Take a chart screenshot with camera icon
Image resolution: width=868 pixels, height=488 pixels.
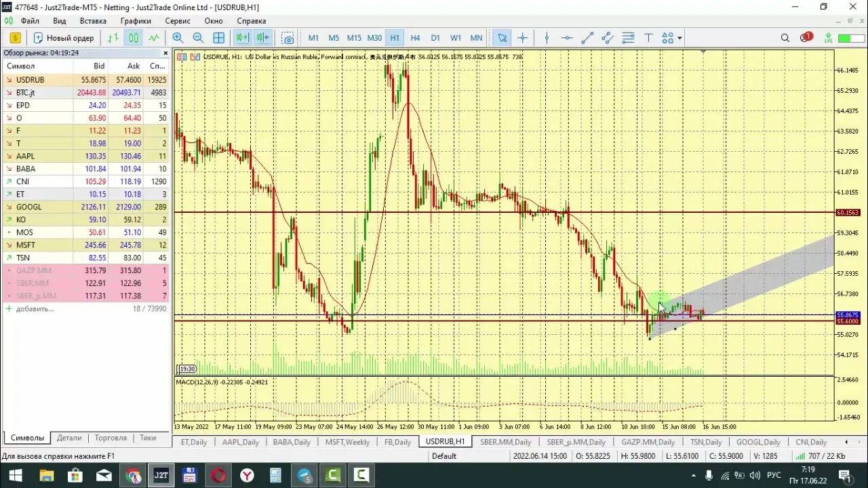point(288,38)
